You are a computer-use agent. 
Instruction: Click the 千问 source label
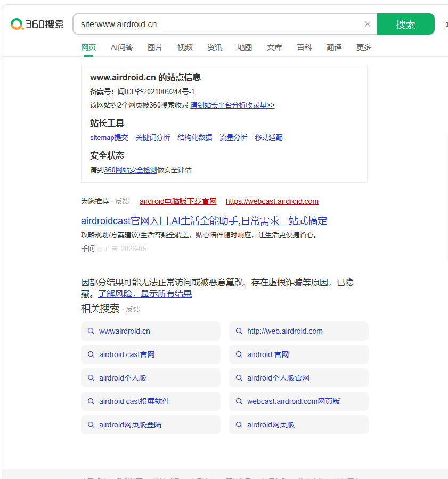[88, 249]
